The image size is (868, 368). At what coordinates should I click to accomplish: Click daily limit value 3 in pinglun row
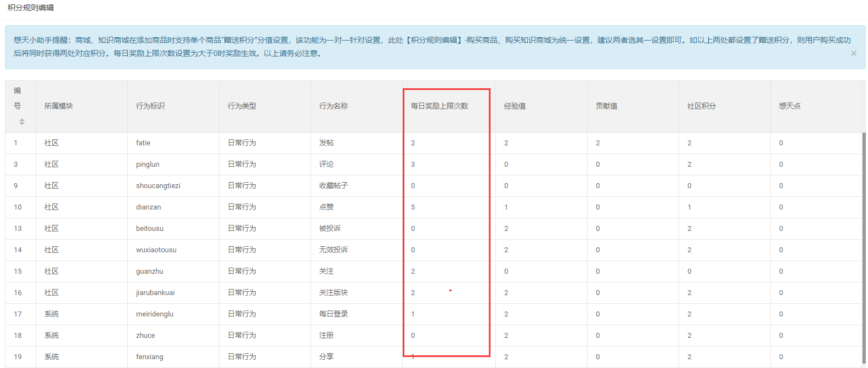point(413,165)
